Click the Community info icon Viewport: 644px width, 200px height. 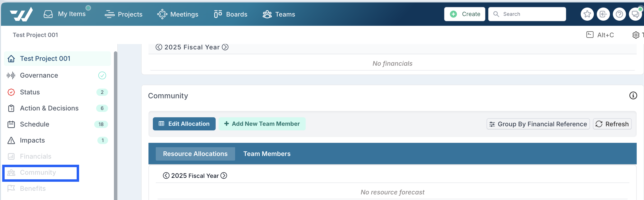point(633,96)
